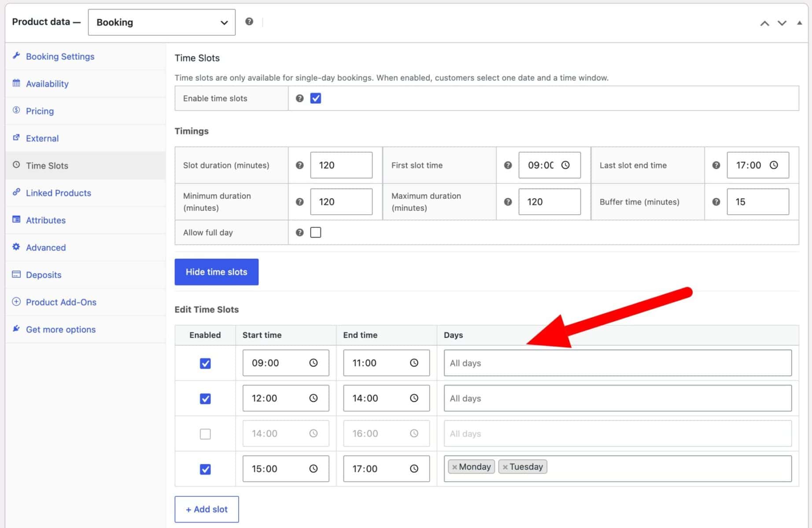Click the First slot time field
Image resolution: width=812 pixels, height=528 pixels.
550,165
